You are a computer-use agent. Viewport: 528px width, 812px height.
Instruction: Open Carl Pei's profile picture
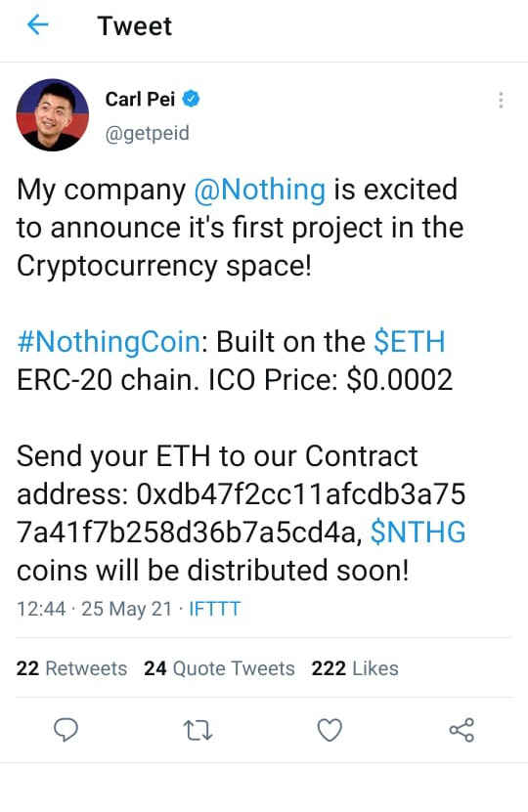pyautogui.click(x=53, y=115)
